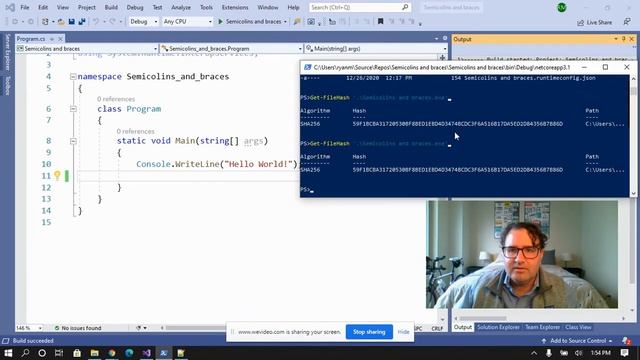Open startup project dropdown arrow beside Semicolins and braces

285,22
